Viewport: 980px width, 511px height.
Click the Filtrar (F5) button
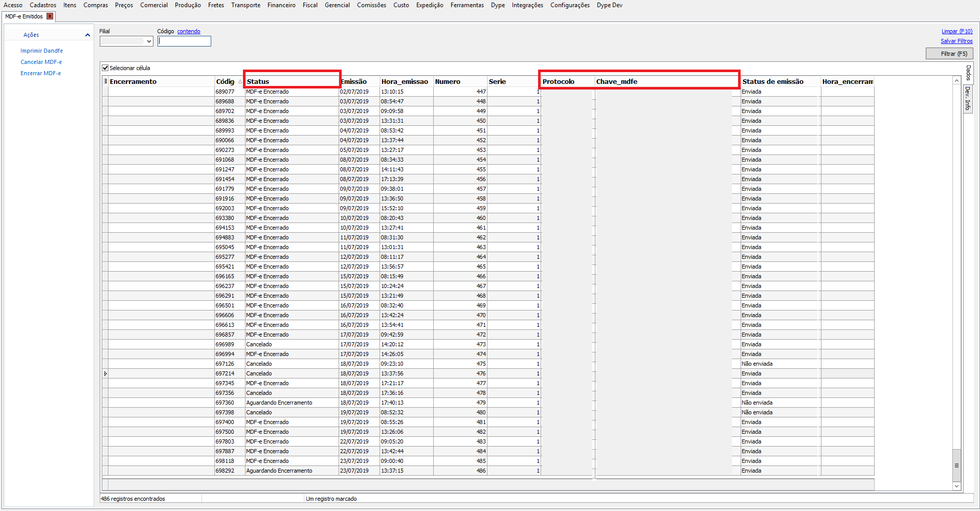(x=949, y=54)
